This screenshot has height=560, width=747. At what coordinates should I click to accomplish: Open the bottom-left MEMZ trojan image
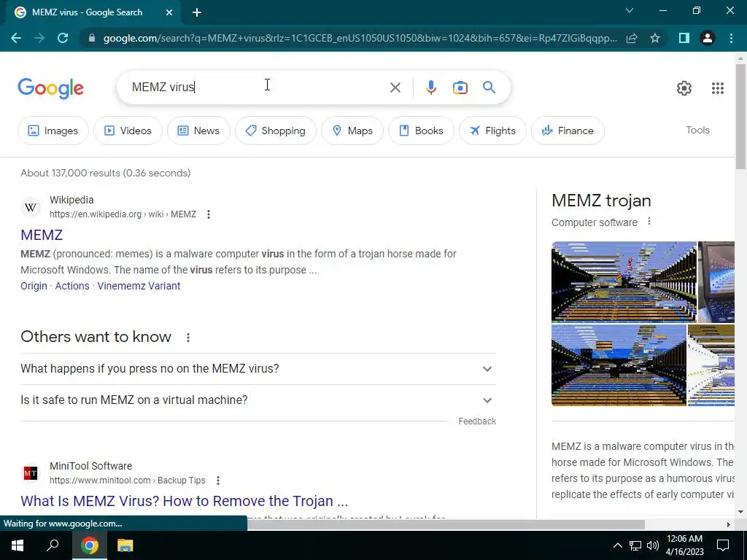619,365
